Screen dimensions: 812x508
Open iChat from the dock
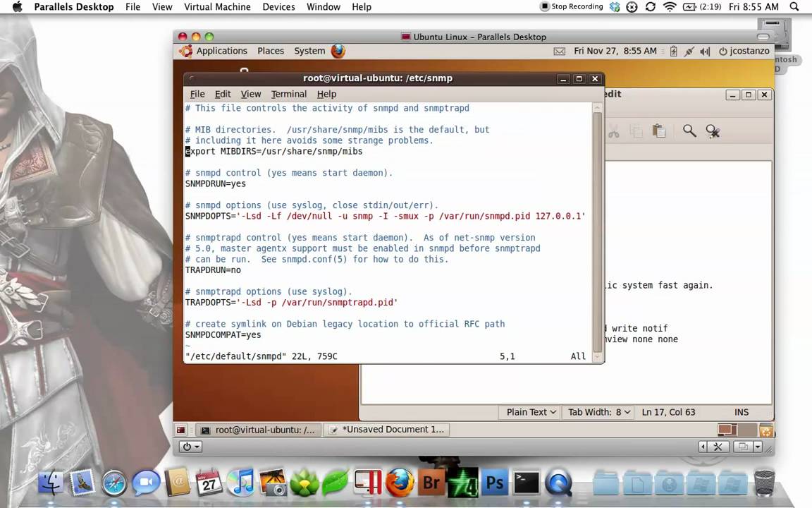tap(146, 483)
